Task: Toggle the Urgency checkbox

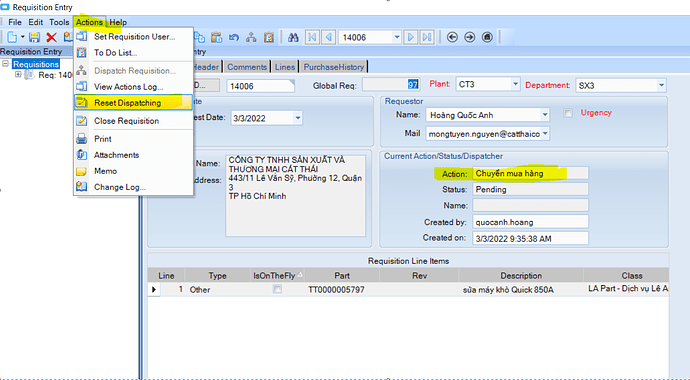Action: click(x=568, y=113)
